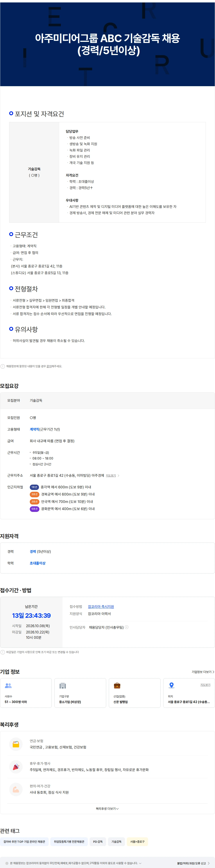Click the 경력 link in 지원자격
215x868 pixels.
point(33,552)
